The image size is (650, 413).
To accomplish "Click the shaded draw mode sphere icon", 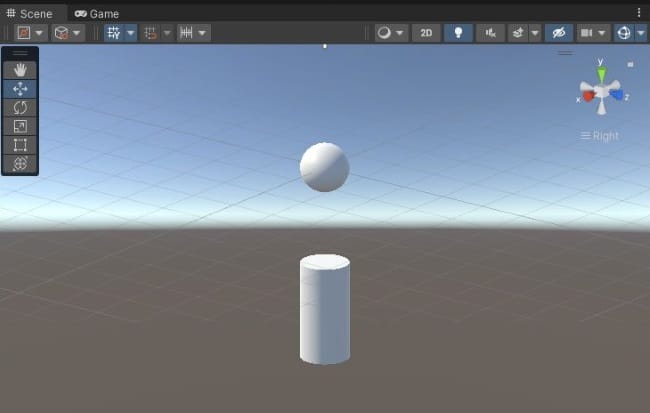I will tap(384, 33).
